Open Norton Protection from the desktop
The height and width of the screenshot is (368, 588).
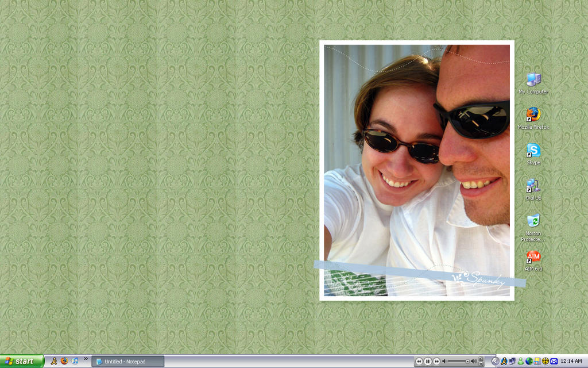point(533,221)
